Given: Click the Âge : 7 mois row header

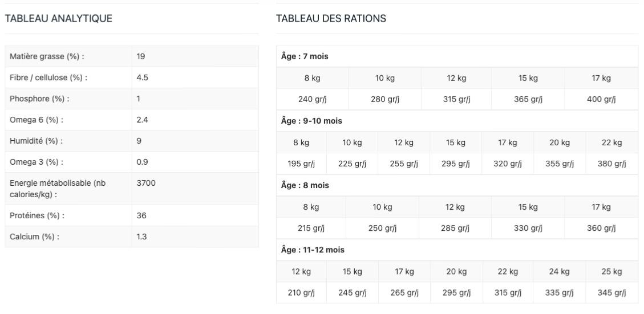Looking at the screenshot, I should point(305,56).
